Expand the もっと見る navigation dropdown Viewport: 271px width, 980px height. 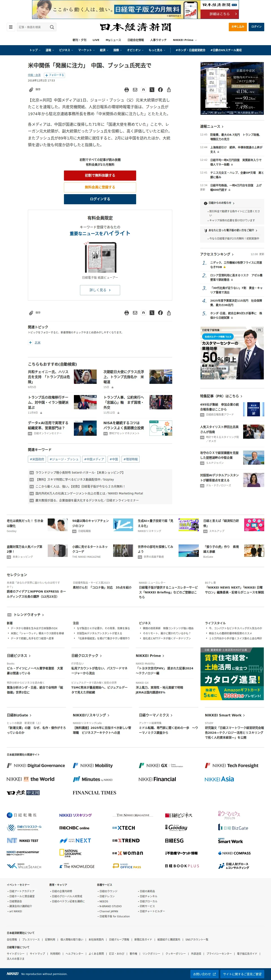[x=157, y=50]
